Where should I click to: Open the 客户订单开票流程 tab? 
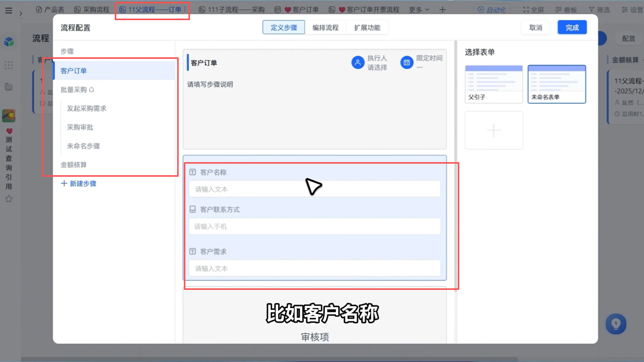[x=364, y=10]
